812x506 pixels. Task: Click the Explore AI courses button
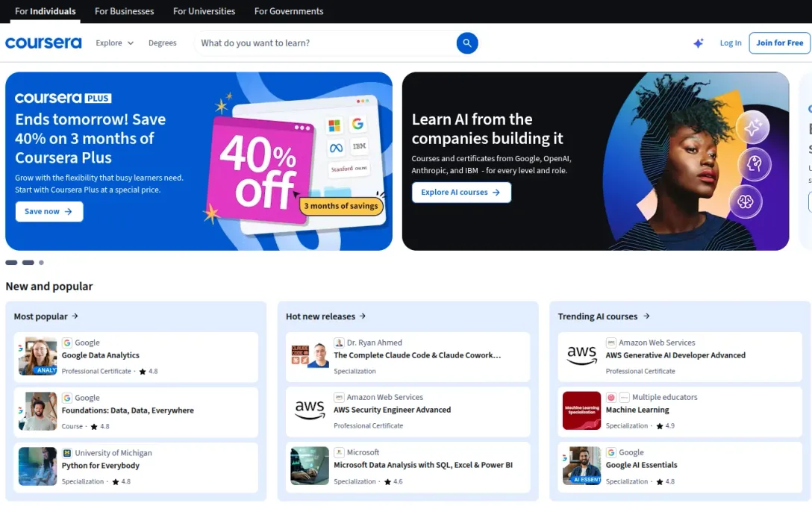click(461, 192)
